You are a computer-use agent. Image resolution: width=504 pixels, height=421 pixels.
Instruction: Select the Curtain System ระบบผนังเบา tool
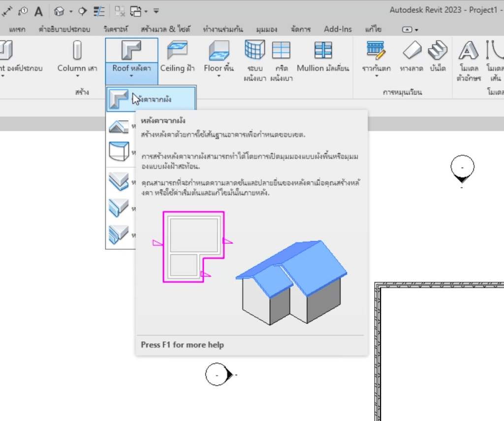(254, 57)
